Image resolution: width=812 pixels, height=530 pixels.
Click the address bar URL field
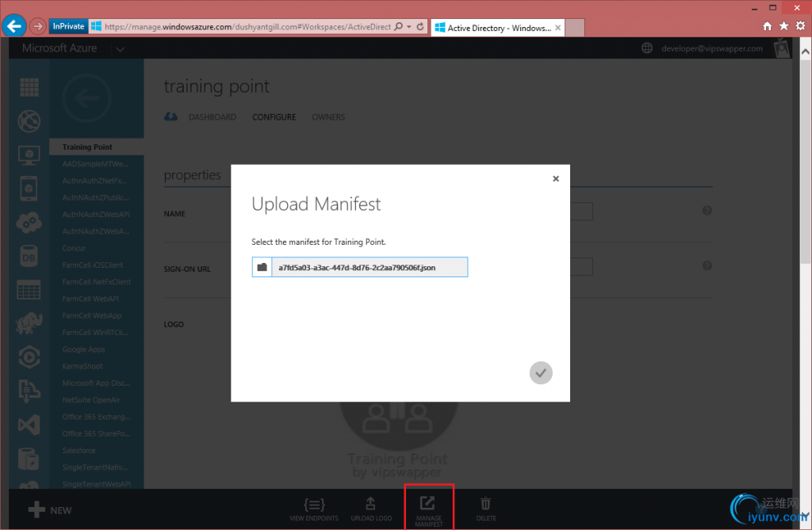pos(247,26)
